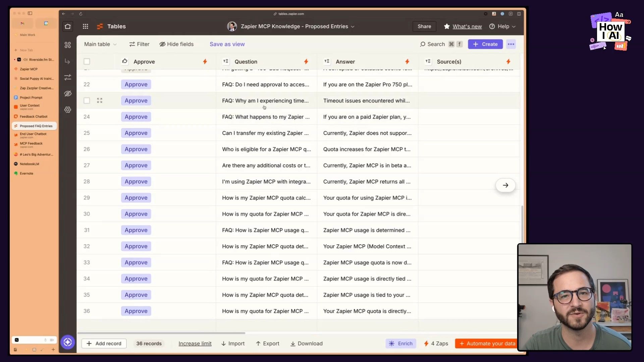Click the Create button
The width and height of the screenshot is (644, 362).
tap(485, 44)
